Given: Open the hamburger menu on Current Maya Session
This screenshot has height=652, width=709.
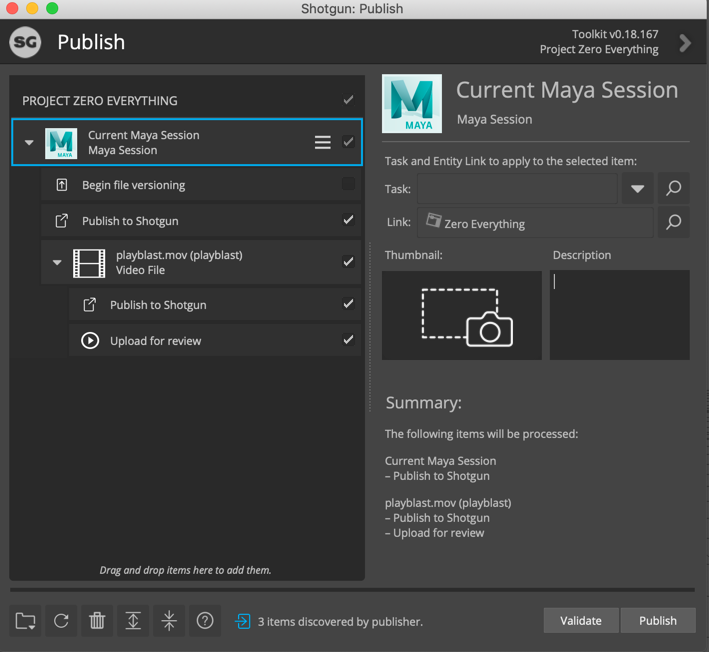Looking at the screenshot, I should pyautogui.click(x=322, y=143).
